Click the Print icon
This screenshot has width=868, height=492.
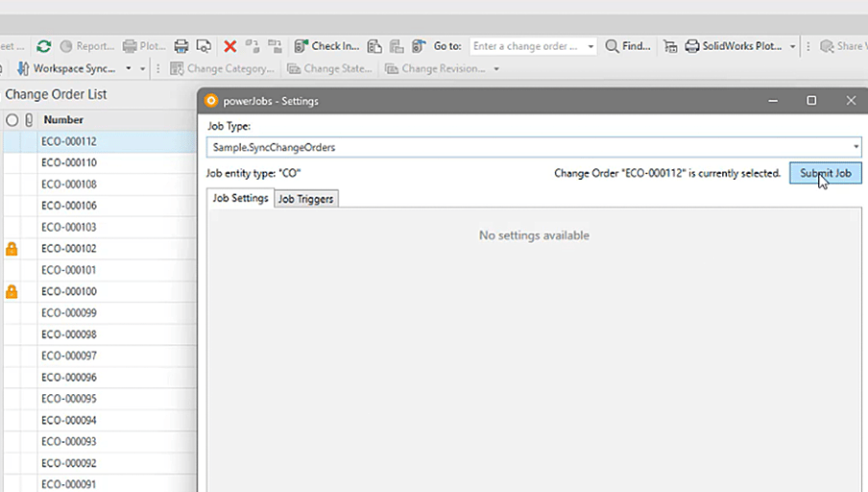tap(181, 46)
